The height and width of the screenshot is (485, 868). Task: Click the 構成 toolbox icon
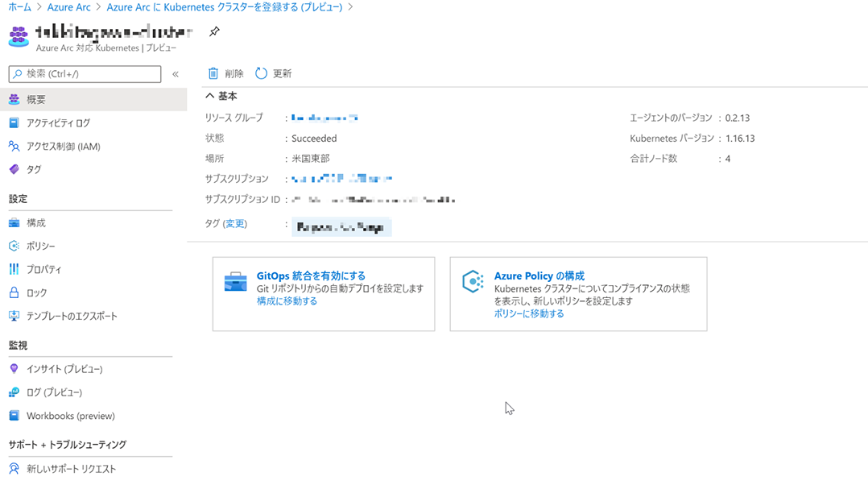[x=14, y=222]
